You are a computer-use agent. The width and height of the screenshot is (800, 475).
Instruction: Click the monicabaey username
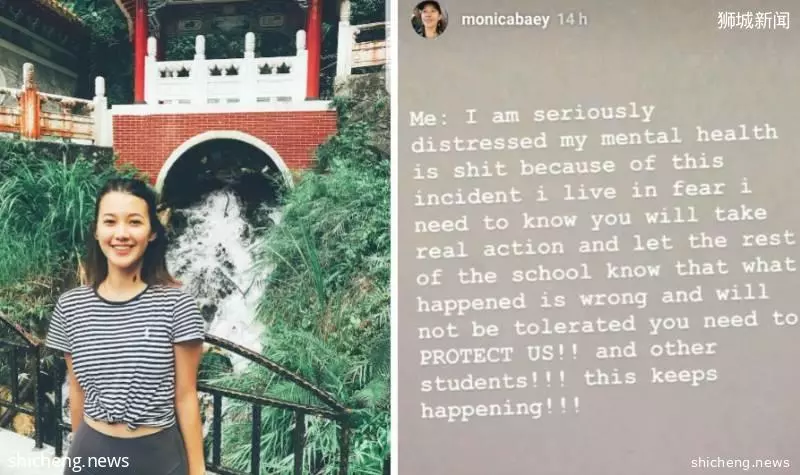[x=505, y=20]
